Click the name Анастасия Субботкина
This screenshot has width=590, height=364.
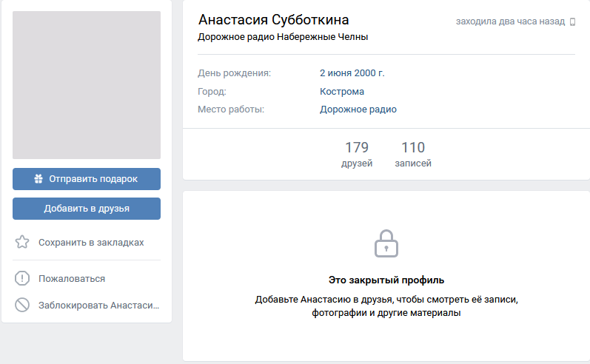click(x=274, y=20)
